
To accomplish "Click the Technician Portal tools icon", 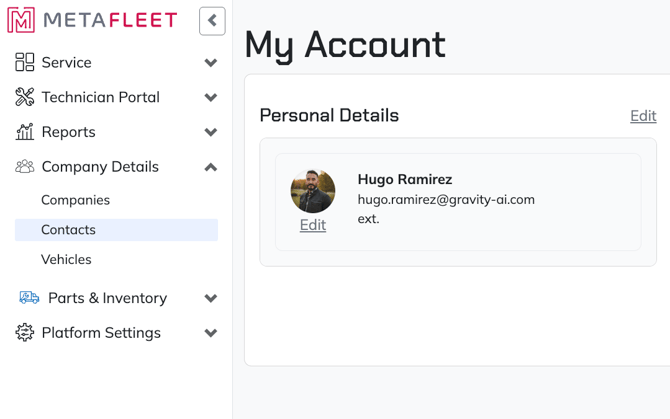I will [x=25, y=97].
